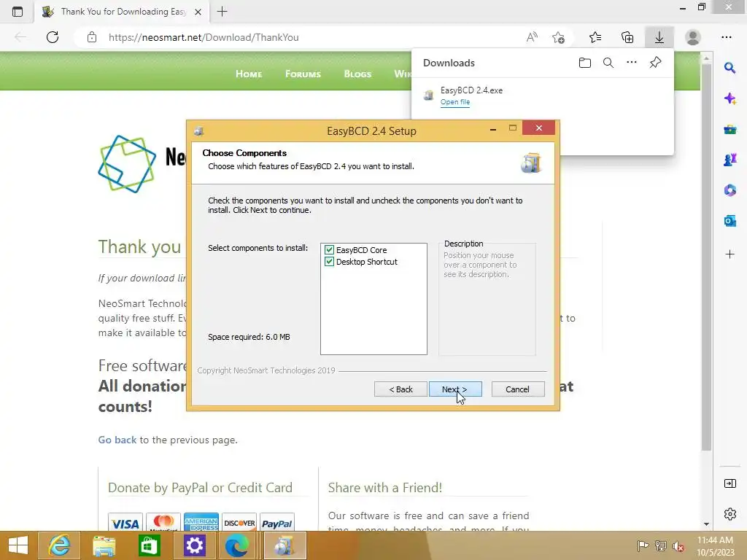747x560 pixels.
Task: Select EasyBCD Setup taskbar icon
Action: tap(285, 545)
